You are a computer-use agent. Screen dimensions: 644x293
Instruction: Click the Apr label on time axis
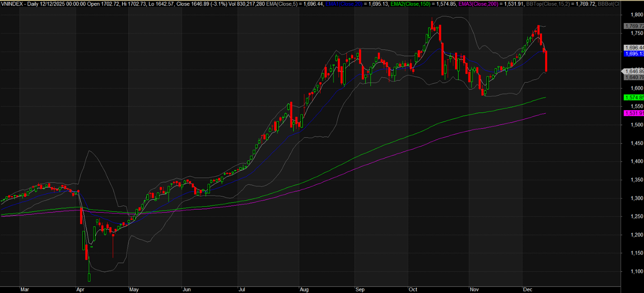click(x=80, y=289)
